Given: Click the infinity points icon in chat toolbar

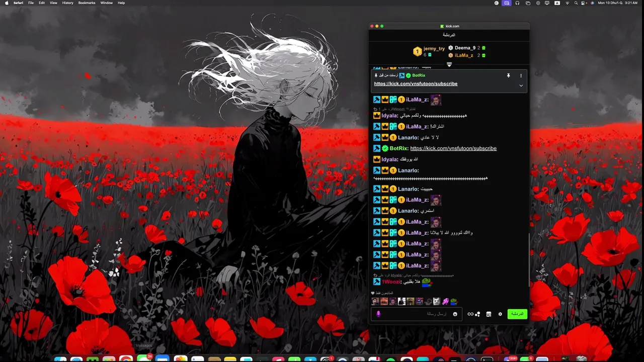Looking at the screenshot, I should click(473, 314).
